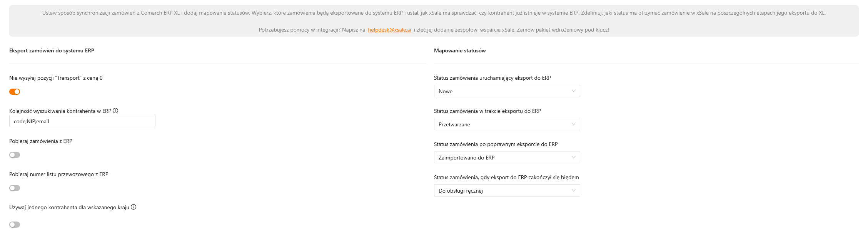Click info icon next to contractor search order
This screenshot has width=868, height=235.
[115, 111]
